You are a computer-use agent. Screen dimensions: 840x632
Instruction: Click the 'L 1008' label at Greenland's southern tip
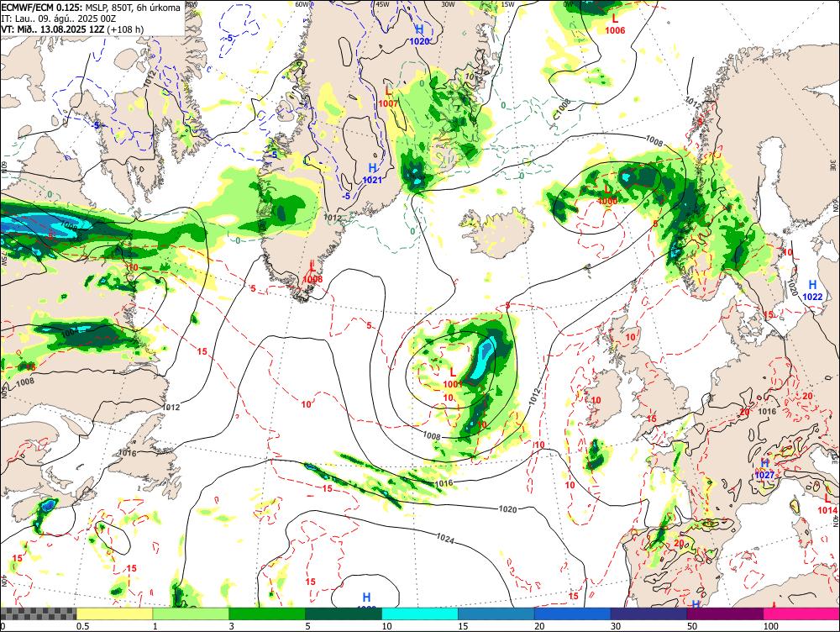tap(312, 272)
